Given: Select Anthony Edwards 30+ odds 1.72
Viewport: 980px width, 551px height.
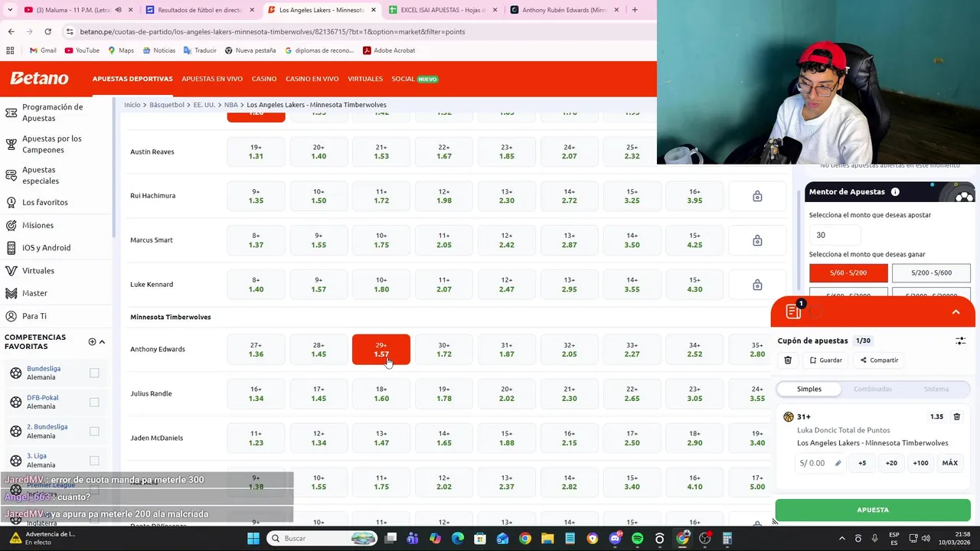Looking at the screenshot, I should [443, 350].
